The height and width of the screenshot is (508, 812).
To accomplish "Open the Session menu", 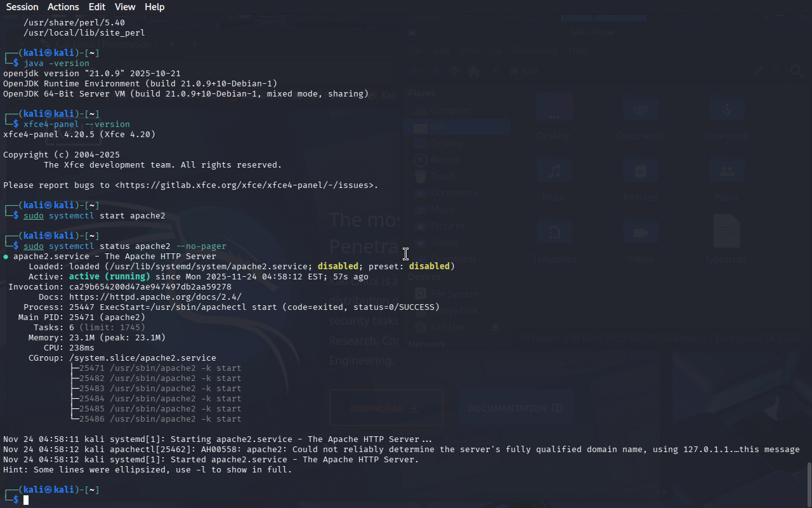I will [22, 7].
